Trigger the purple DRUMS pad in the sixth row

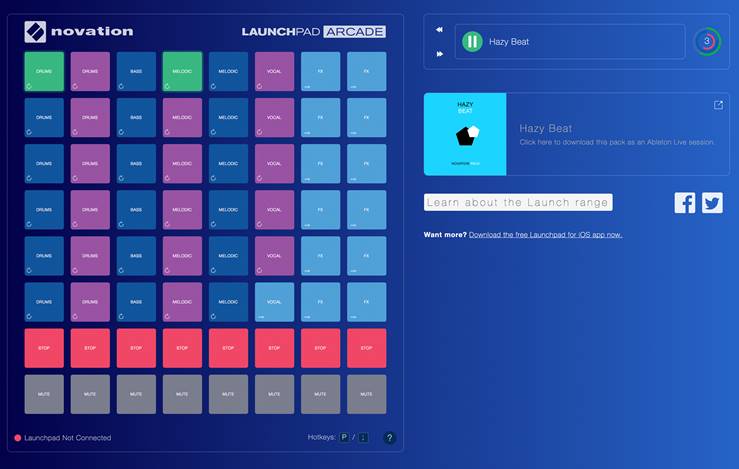pos(90,302)
